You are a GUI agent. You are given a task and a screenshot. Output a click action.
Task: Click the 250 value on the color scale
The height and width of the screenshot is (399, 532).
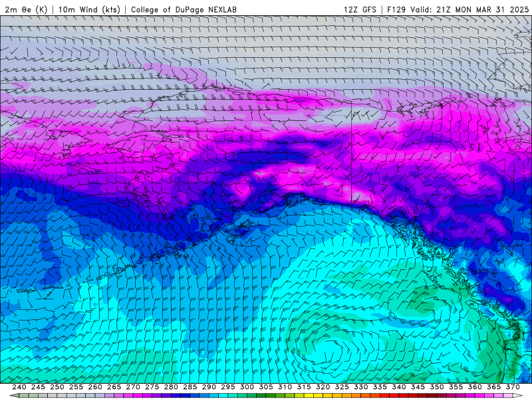(x=57, y=387)
